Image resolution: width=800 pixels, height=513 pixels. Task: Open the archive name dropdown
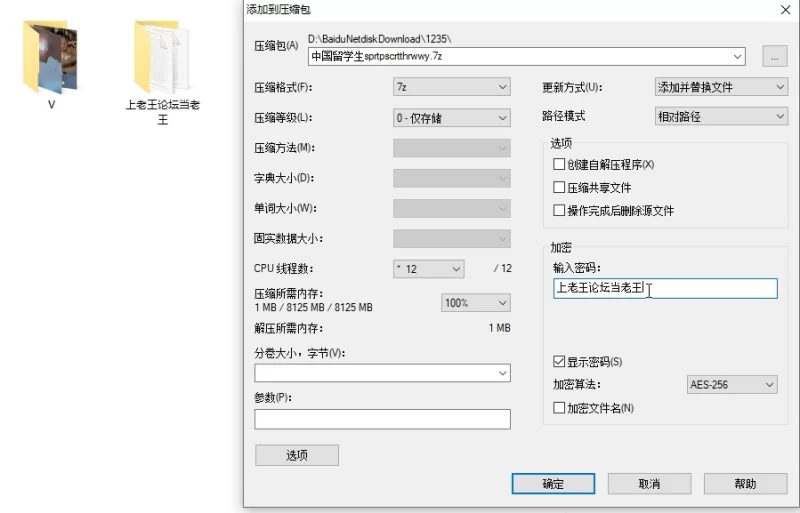click(x=737, y=56)
